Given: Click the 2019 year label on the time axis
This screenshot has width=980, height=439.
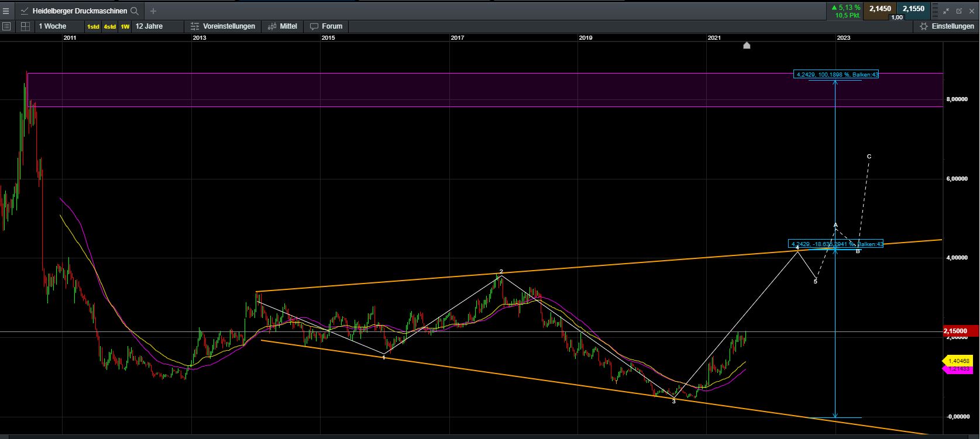Looking at the screenshot, I should tap(586, 38).
